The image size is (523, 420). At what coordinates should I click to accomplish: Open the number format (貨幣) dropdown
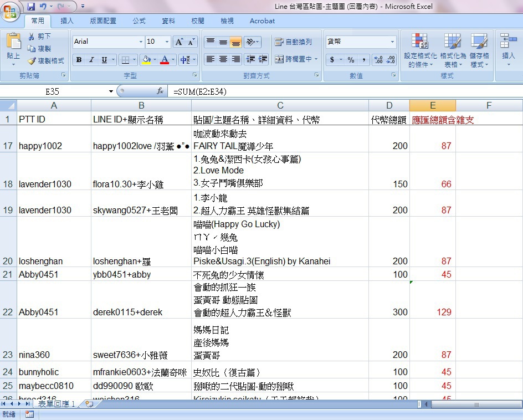coord(392,42)
